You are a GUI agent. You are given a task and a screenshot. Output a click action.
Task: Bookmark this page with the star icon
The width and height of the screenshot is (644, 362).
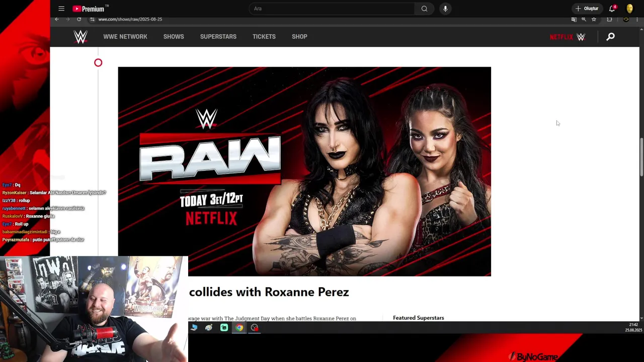point(594,19)
